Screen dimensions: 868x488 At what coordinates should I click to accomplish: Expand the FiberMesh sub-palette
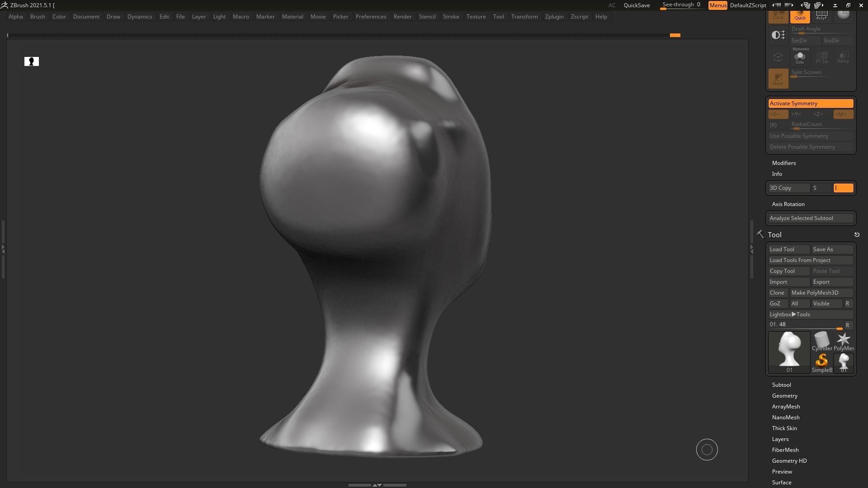[785, 450]
